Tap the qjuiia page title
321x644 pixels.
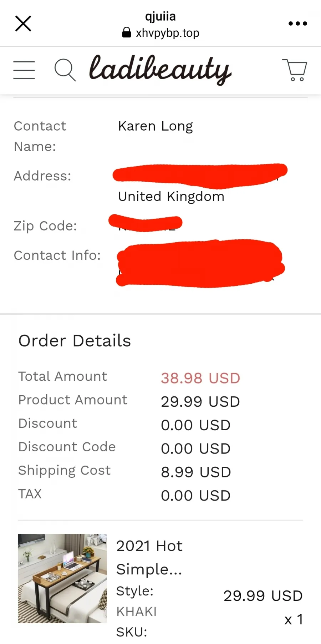pyautogui.click(x=160, y=16)
